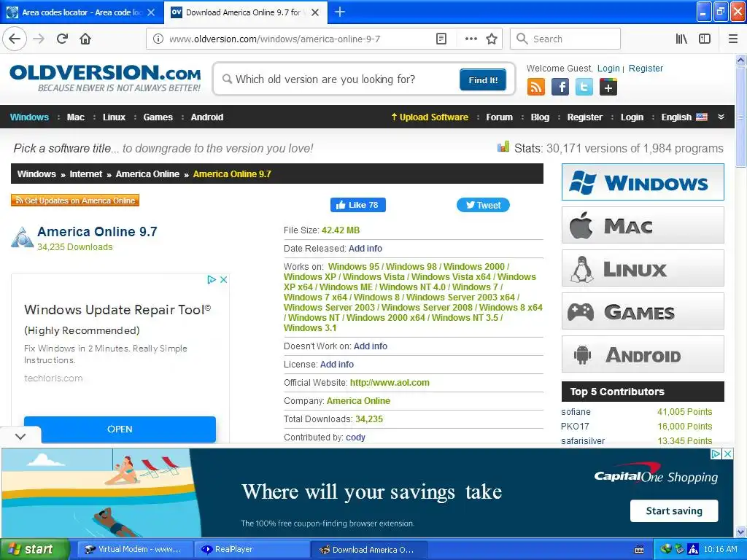Close the Area codes locator tab

tap(151, 12)
